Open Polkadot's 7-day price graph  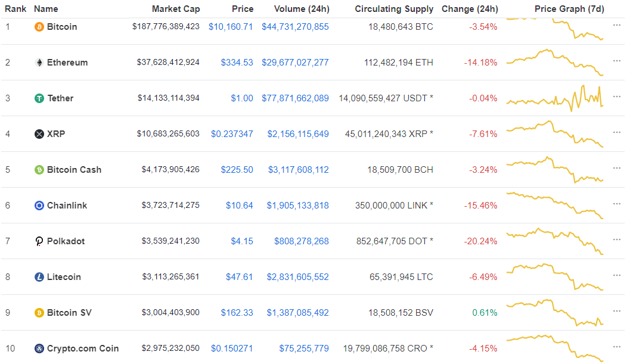click(x=555, y=241)
